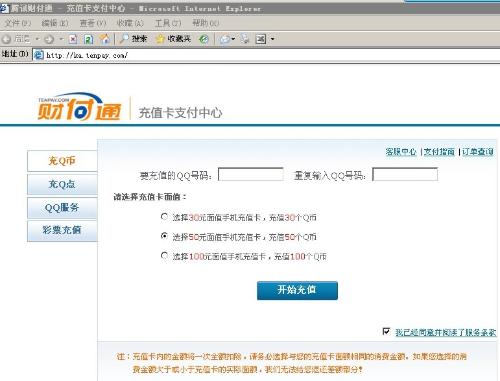Click the Stop loading icon

click(73, 39)
